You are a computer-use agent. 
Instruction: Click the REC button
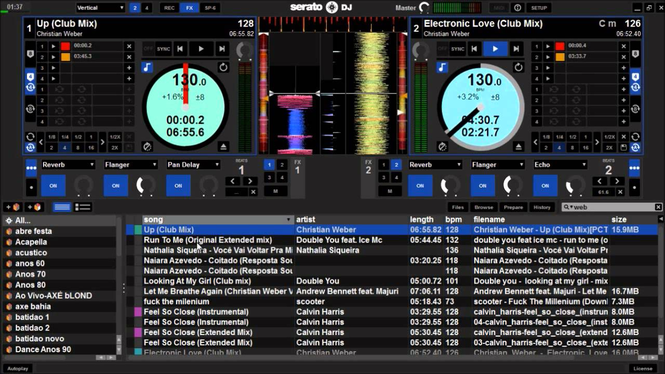(169, 8)
